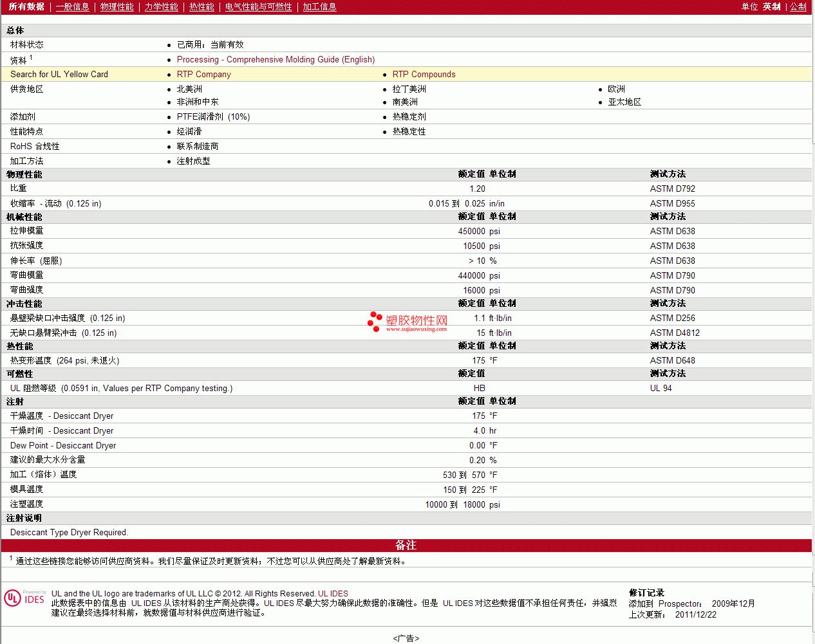Click the 物理性能 section header
This screenshot has height=644, width=815.
coord(24,174)
